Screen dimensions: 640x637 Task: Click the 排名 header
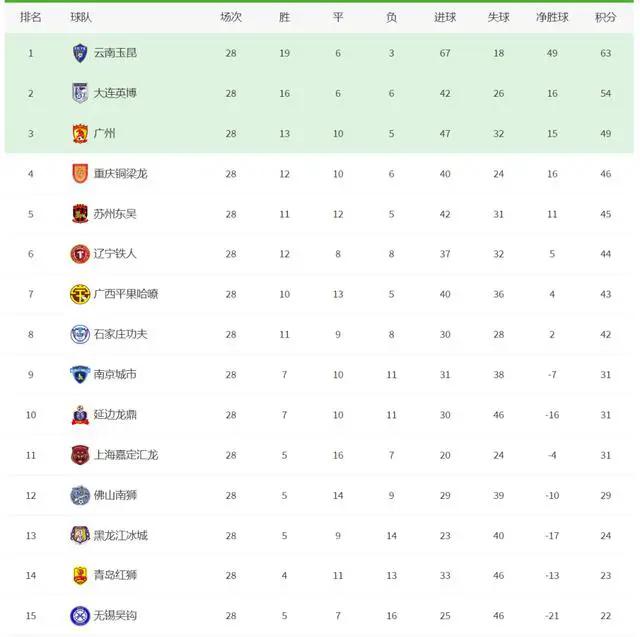point(31,17)
